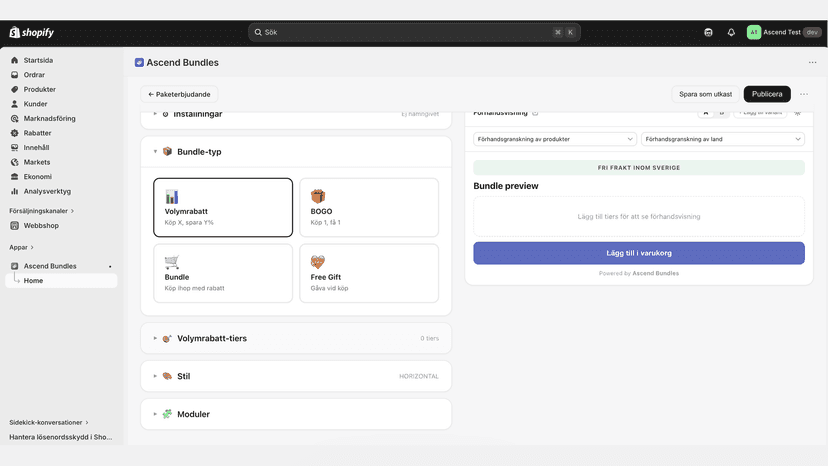Click the Shopify logo
Image resolution: width=828 pixels, height=466 pixels.
(32, 32)
